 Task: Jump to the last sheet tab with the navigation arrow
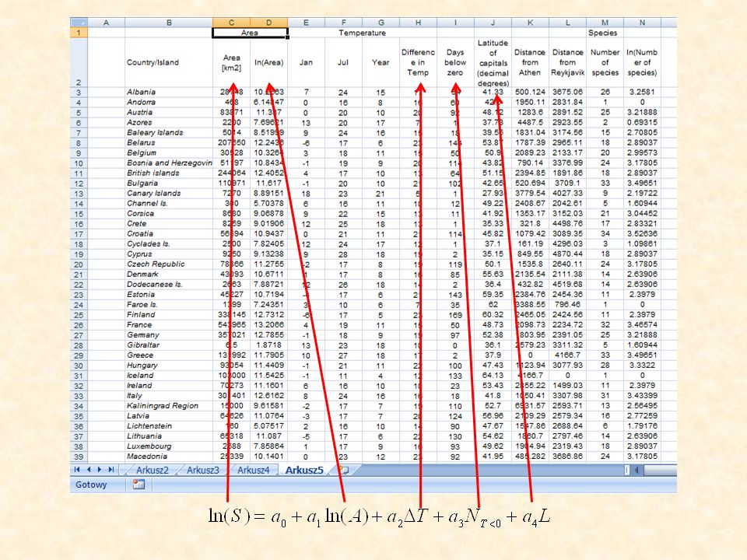[111, 470]
